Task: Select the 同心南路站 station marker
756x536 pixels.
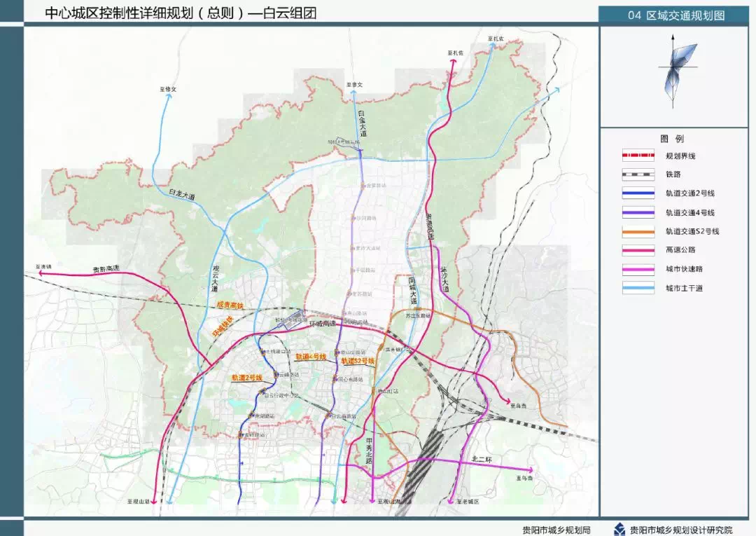Action: coord(334,379)
